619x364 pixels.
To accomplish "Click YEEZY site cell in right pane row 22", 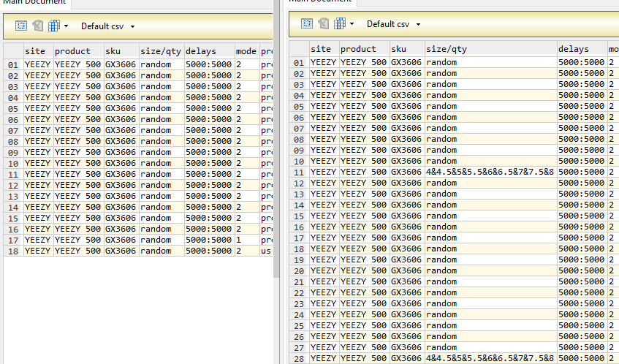I will point(324,292).
